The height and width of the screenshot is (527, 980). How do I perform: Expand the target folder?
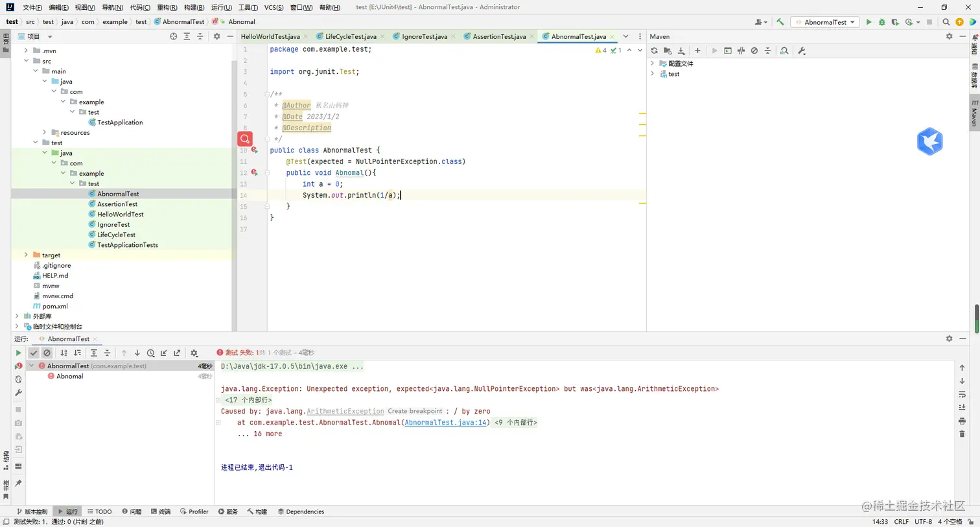coord(26,255)
